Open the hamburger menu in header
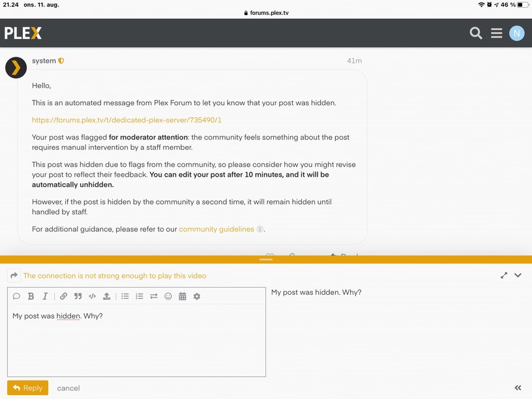This screenshot has width=532, height=399. (496, 33)
